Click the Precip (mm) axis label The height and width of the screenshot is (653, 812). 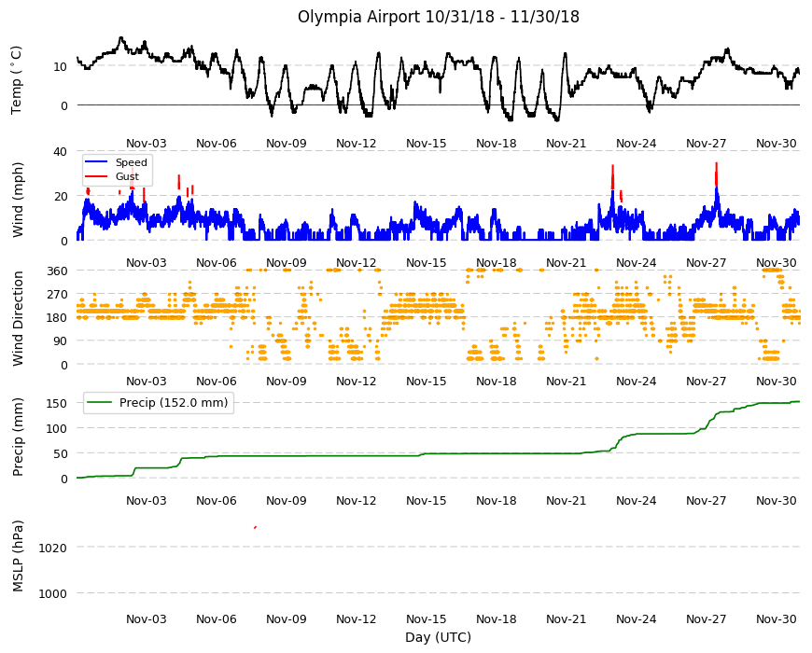[18, 437]
